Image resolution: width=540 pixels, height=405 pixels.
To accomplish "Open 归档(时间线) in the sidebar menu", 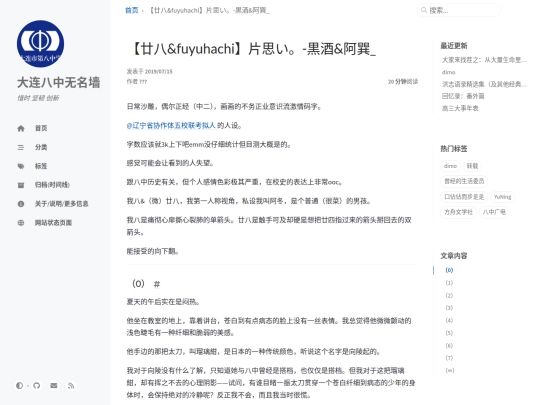I will pyautogui.click(x=52, y=185).
